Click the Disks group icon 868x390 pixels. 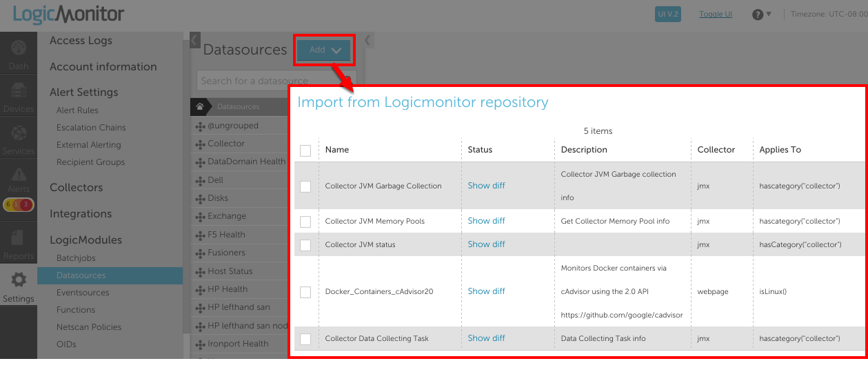pyautogui.click(x=201, y=199)
